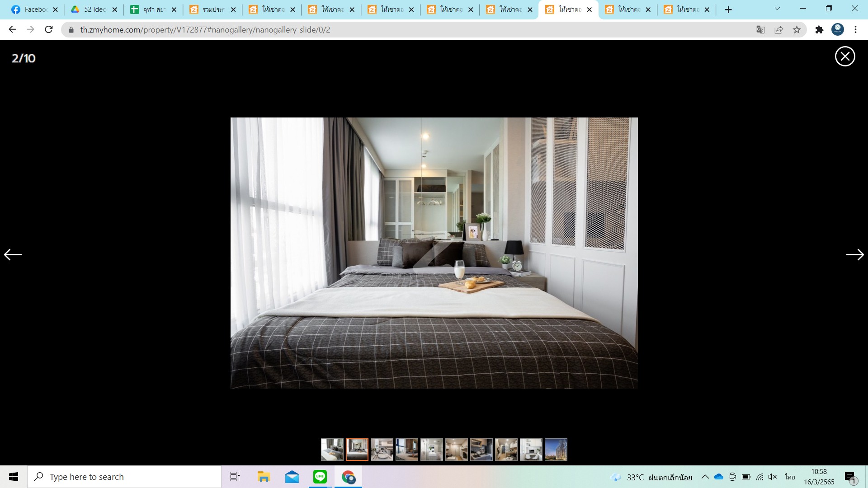This screenshot has width=868, height=488.
Task: Click the browser refresh icon
Action: click(49, 30)
